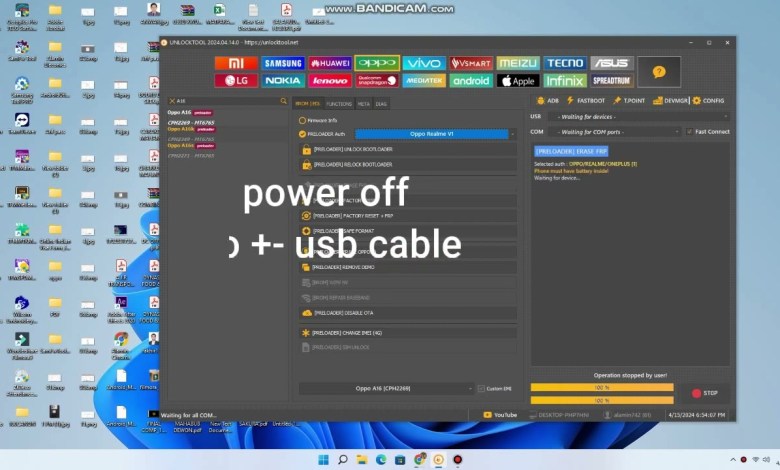Switch to the FUNCTIONS tab
Image resolution: width=780 pixels, height=470 pixels.
tap(339, 104)
